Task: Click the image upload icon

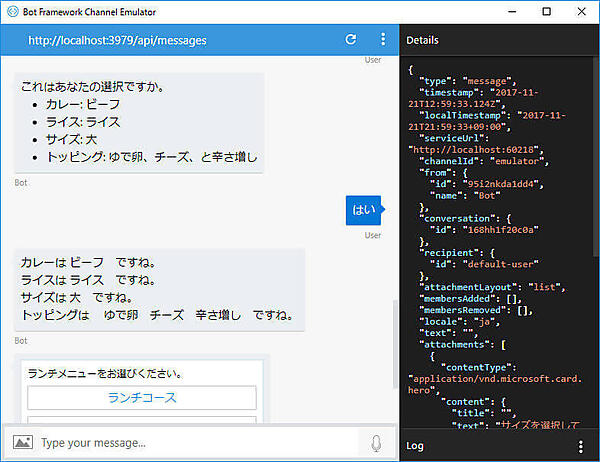Action: pyautogui.click(x=22, y=442)
